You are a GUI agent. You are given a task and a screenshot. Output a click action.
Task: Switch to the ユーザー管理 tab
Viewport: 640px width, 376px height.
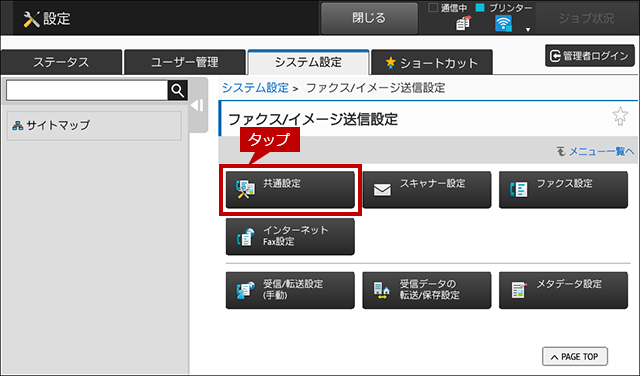[x=184, y=62]
